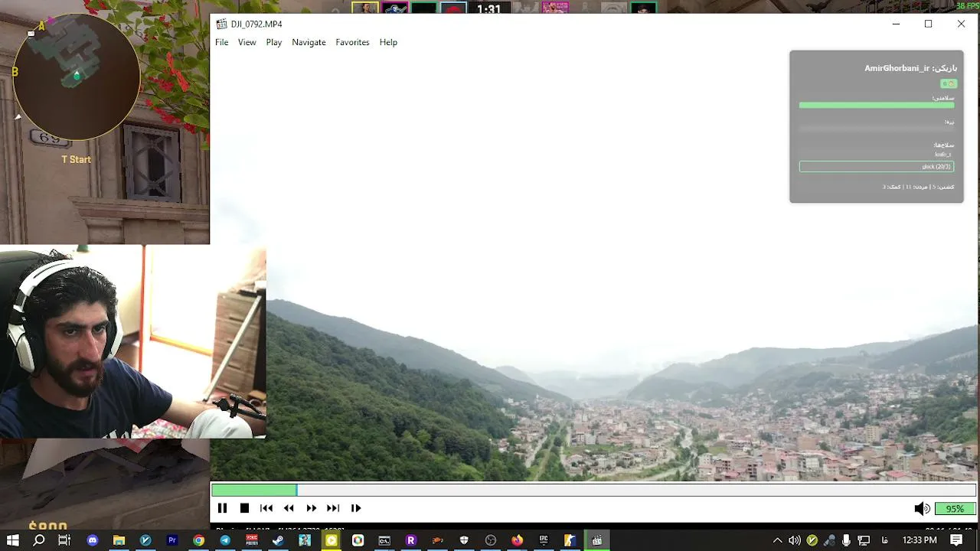The height and width of the screenshot is (551, 980).
Task: Click the 95% volume slider
Action: [x=955, y=509]
